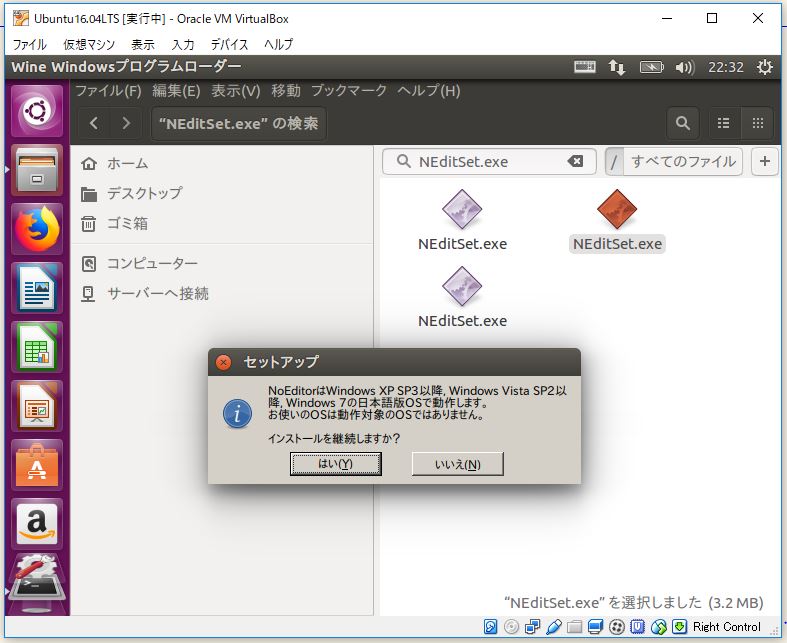Open file manager ヘルプ(H) menu
Screen dimensions: 787x643
429,91
